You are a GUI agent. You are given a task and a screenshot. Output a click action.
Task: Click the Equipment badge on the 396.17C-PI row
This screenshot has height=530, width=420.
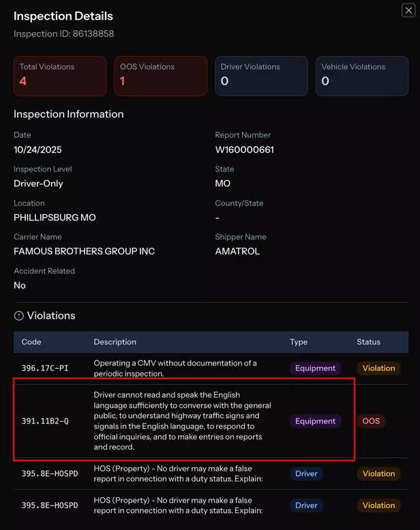[x=315, y=368]
